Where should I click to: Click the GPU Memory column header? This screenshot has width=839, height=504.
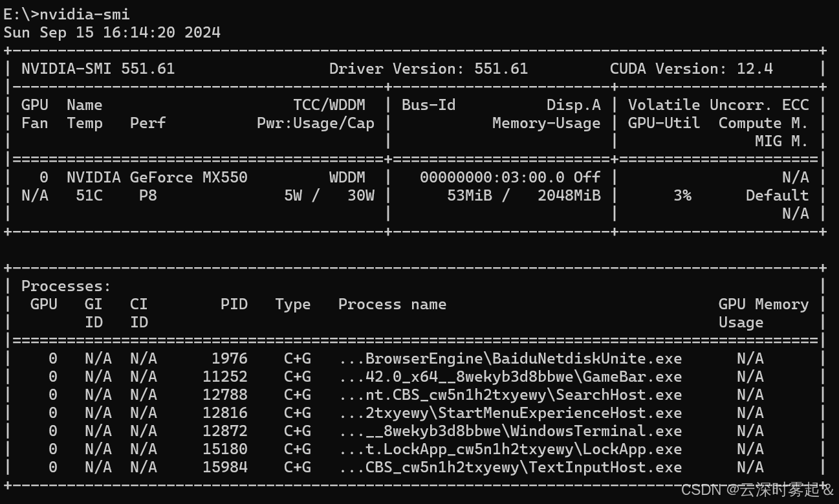pos(763,304)
